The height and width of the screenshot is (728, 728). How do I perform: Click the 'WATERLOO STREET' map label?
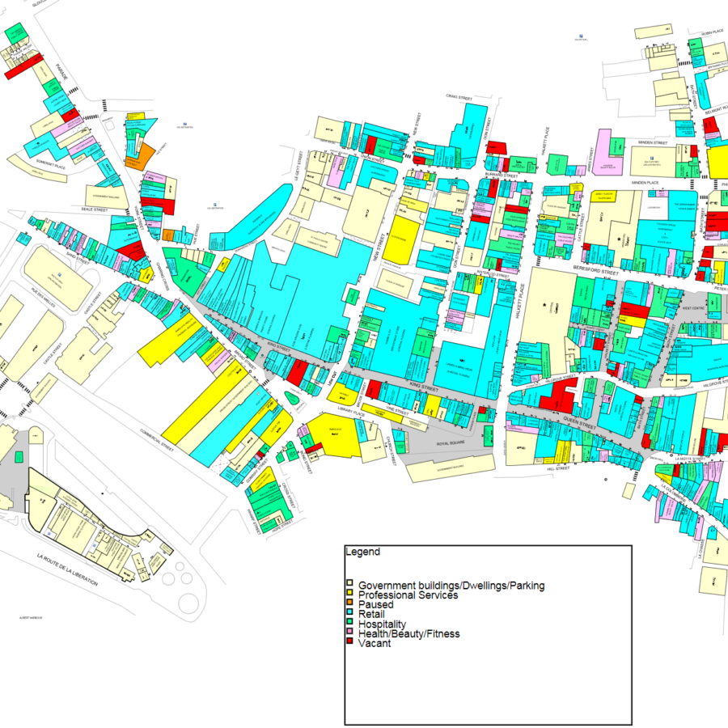click(493, 274)
